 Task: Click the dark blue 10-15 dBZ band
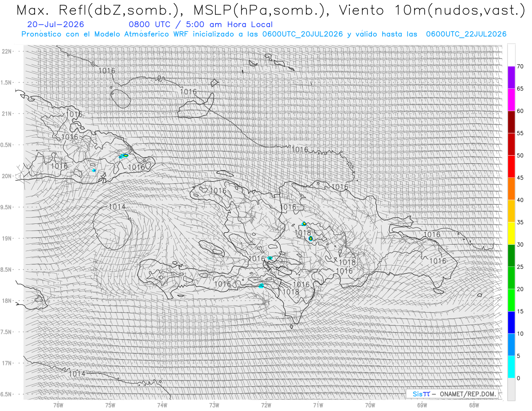[511, 322]
